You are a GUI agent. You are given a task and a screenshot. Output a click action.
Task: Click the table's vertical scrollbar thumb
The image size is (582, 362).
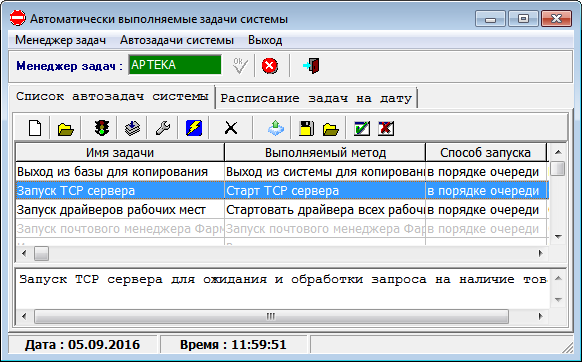(558, 169)
